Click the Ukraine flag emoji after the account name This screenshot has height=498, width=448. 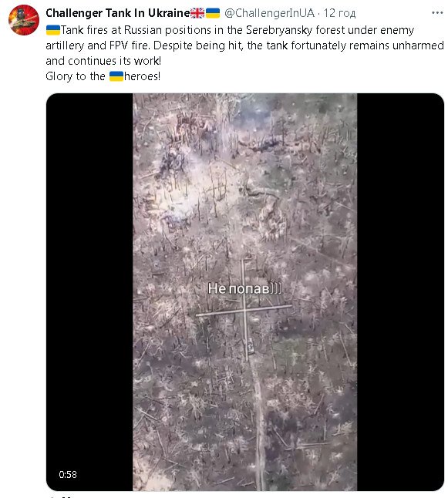[x=213, y=13]
